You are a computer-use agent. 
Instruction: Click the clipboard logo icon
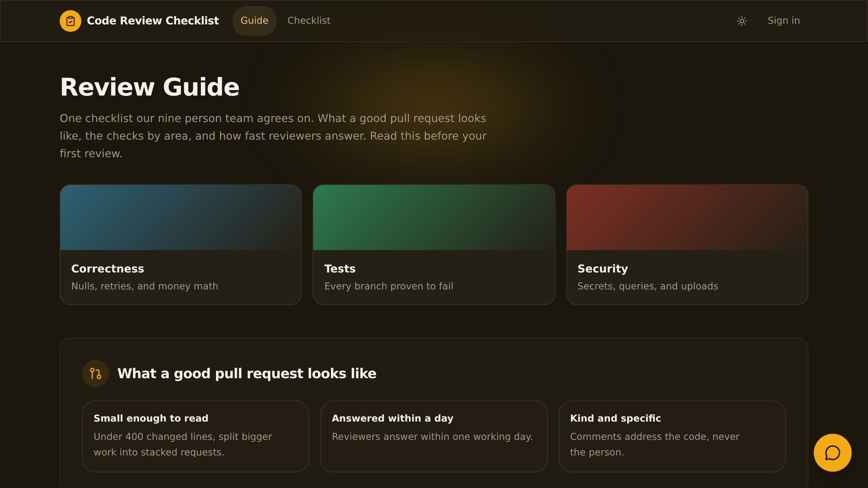(x=71, y=21)
